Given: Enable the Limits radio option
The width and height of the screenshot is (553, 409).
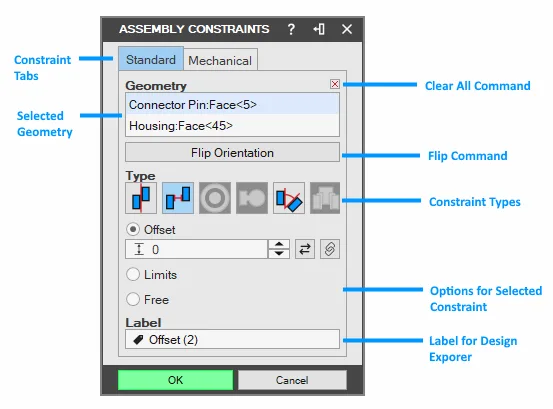Looking at the screenshot, I should (133, 274).
